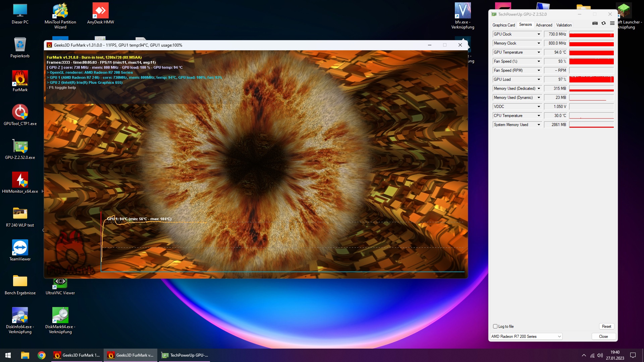Expand the Fan Speed (RPM) sensor dropdown
The height and width of the screenshot is (362, 644).
point(539,70)
